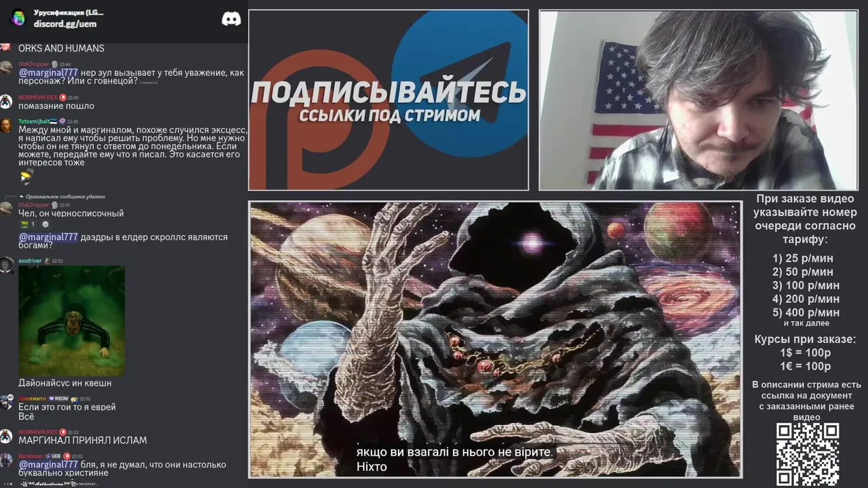Click assdriver's avatar in the chat
This screenshot has width=868, height=488.
(6, 265)
